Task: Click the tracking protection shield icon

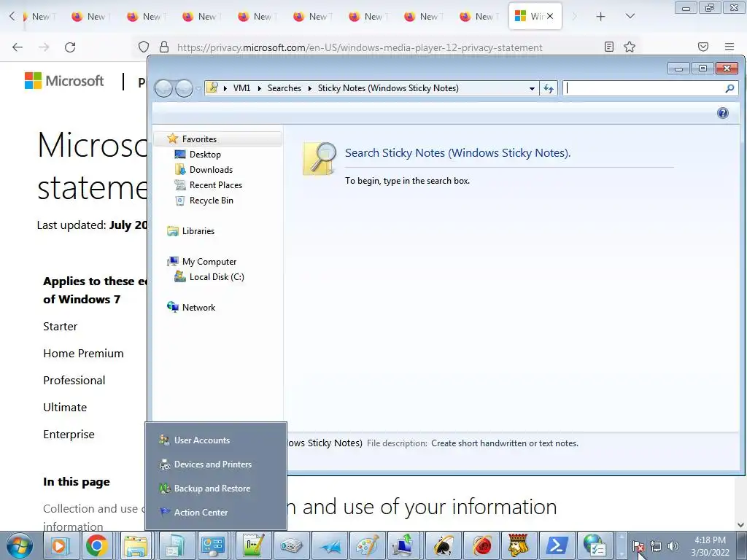Action: [144, 47]
